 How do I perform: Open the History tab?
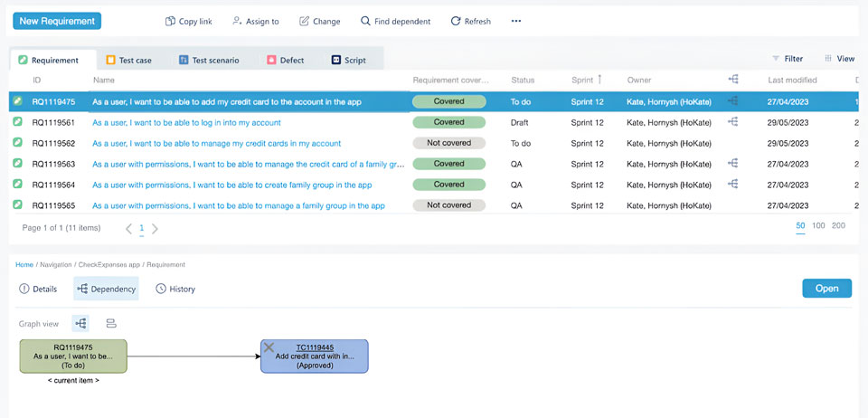175,289
